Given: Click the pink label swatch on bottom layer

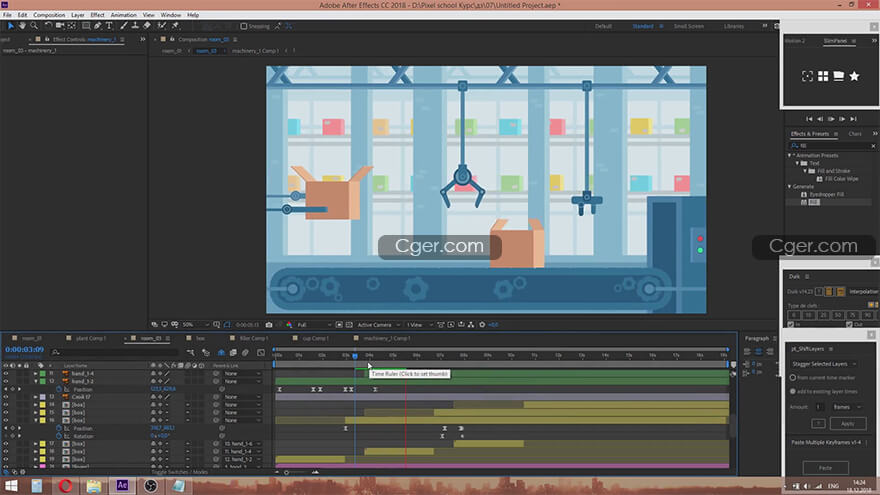Looking at the screenshot, I should point(43,466).
